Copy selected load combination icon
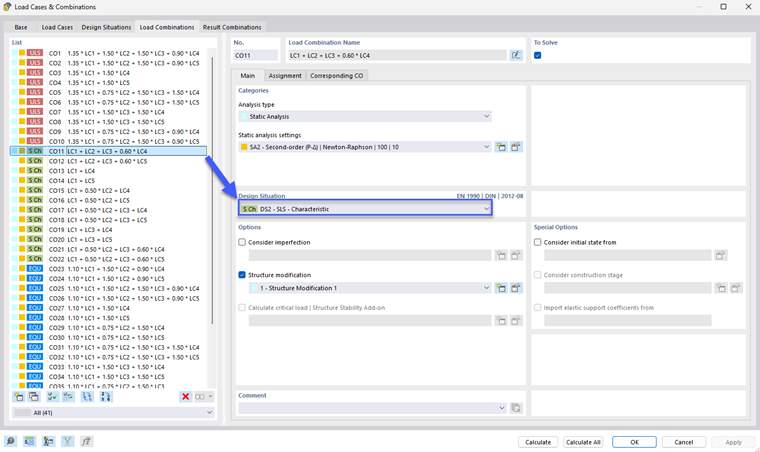The height and width of the screenshot is (452, 760). (34, 397)
